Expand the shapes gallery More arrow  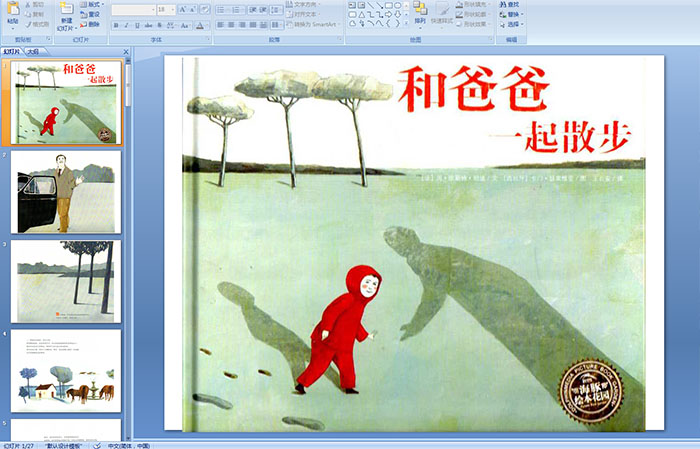click(x=406, y=24)
